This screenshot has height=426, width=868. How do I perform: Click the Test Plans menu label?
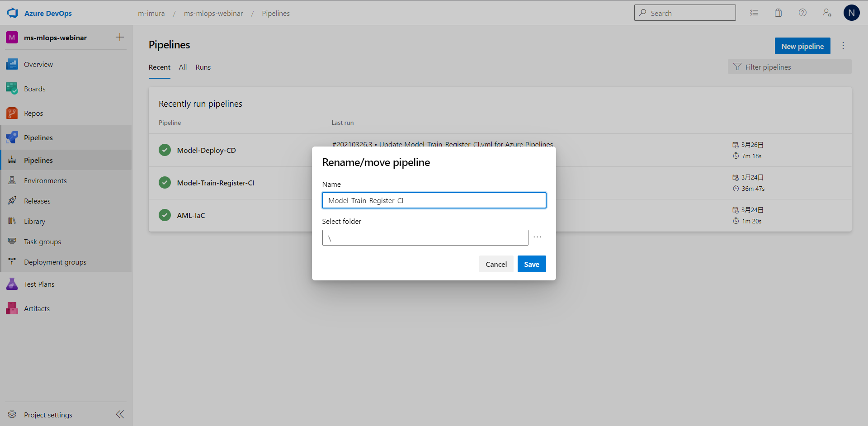click(39, 284)
